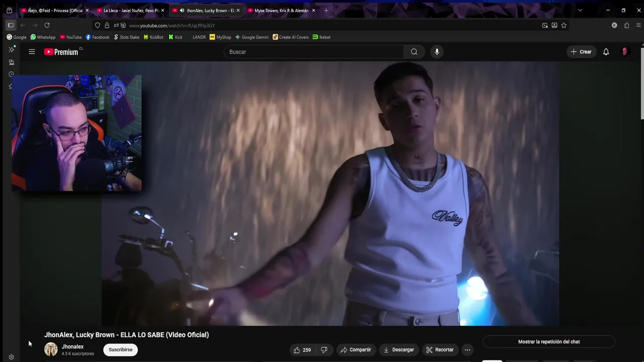Close the La Lleca tab
The image size is (644, 362).
coord(163,10)
